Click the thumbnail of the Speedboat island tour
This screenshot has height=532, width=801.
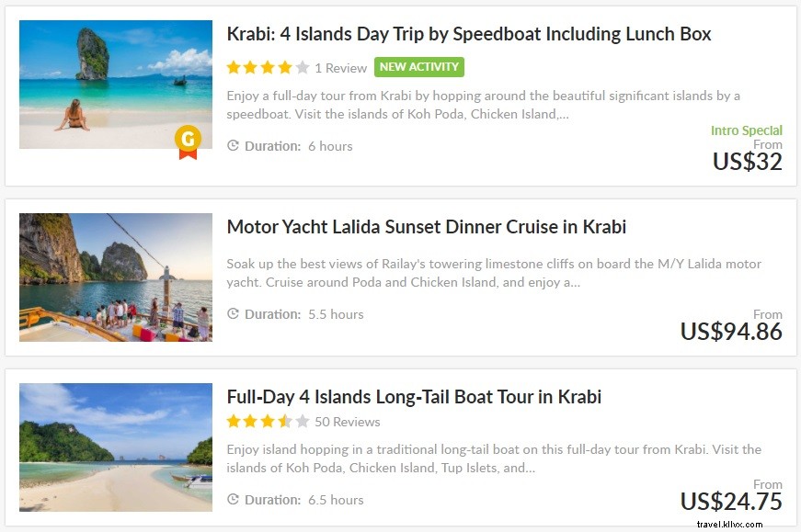[114, 85]
